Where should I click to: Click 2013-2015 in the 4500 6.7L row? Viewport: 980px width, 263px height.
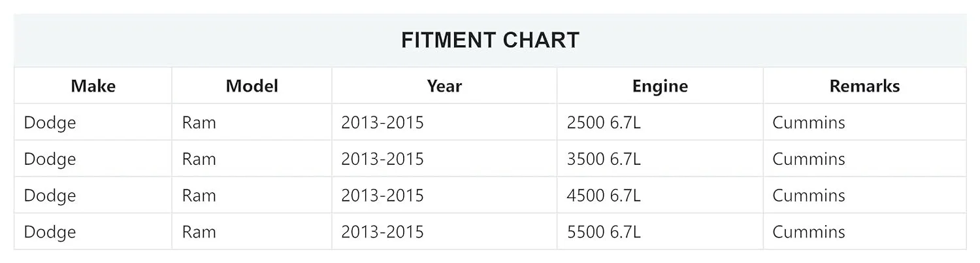pos(382,196)
